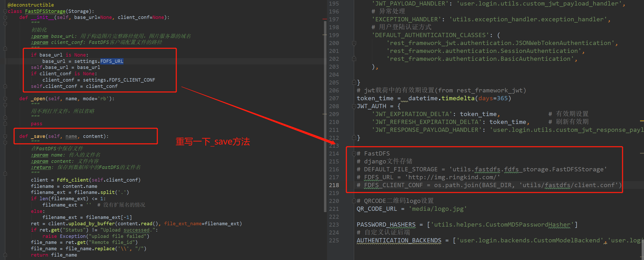This screenshot has height=260, width=644.
Task: Click fold marker at line 200 authentication classes
Action: (354, 43)
